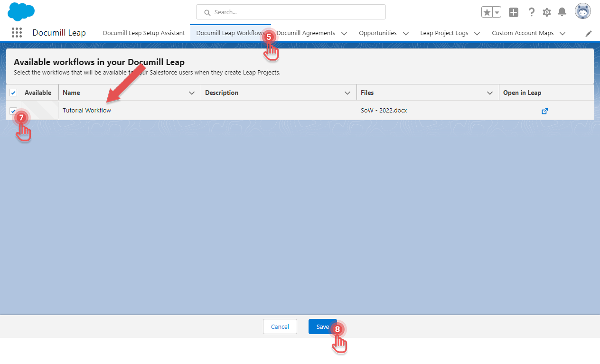
Task: Save the workflow availability changes
Action: coord(323,327)
